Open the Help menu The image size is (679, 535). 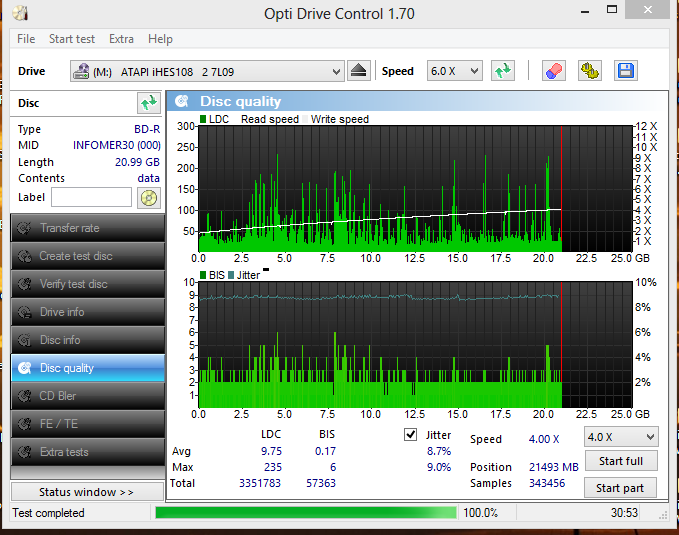click(160, 39)
